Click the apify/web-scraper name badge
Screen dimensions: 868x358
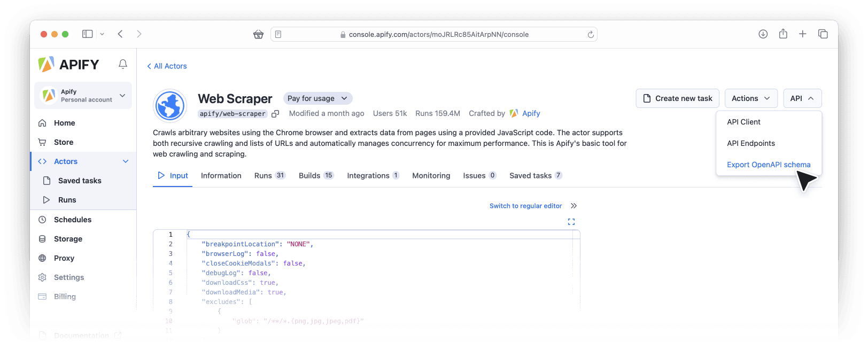click(232, 114)
